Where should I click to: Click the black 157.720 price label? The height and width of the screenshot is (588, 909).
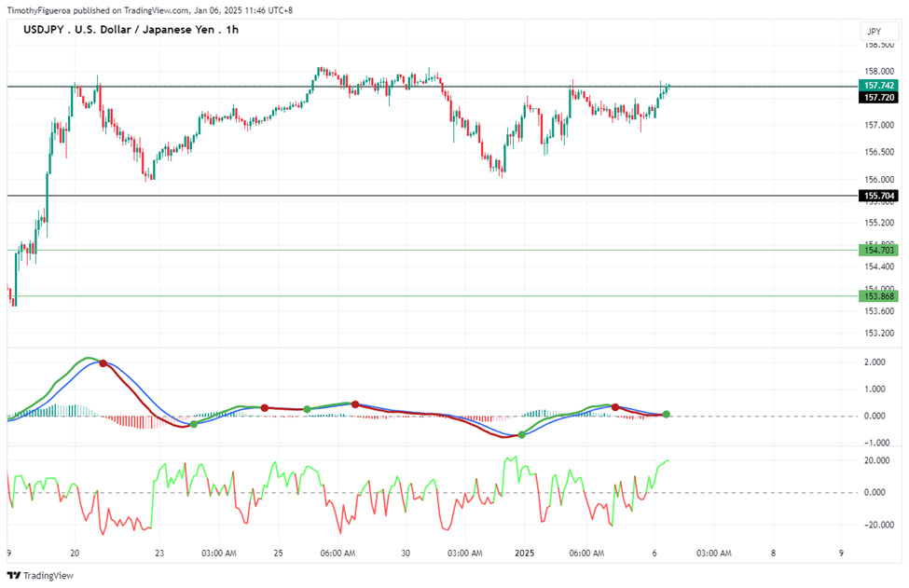pyautogui.click(x=879, y=97)
